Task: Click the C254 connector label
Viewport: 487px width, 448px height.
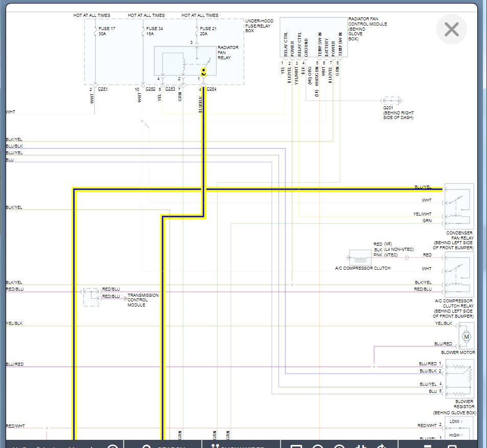Action: (x=212, y=89)
